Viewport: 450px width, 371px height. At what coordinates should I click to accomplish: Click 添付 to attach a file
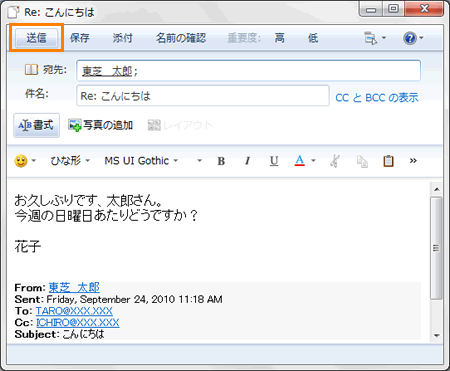122,38
